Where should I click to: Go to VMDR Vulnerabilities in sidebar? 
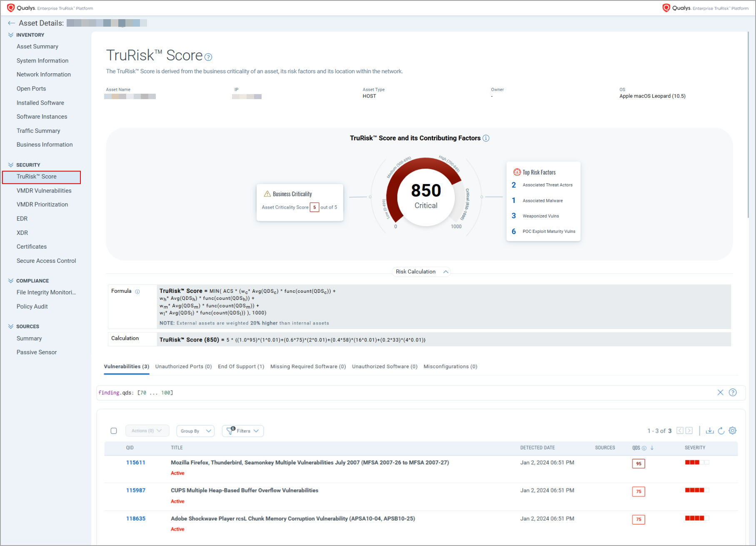(44, 191)
